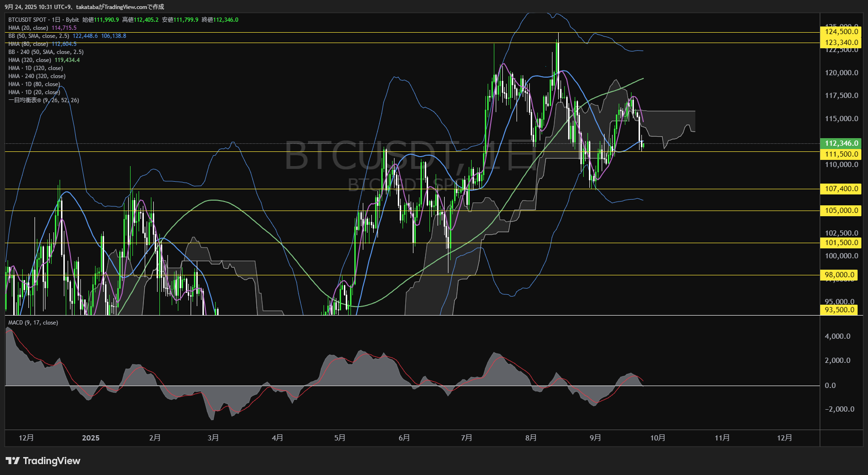Select the 2,000.0 MACD axis value
The width and height of the screenshot is (868, 475).
tap(838, 361)
